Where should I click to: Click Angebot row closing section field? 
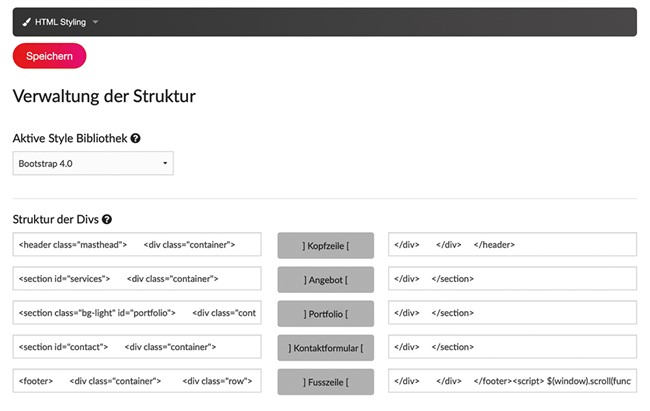click(512, 278)
